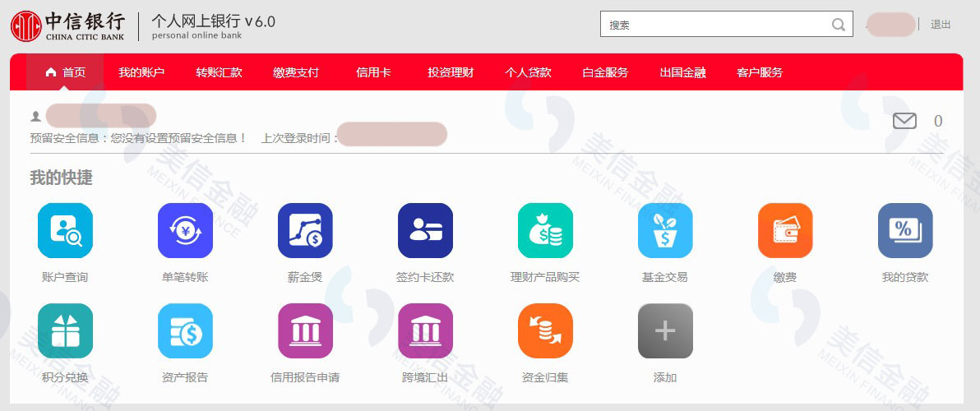Click the search magnifier icon
The image size is (980, 411).
(839, 25)
